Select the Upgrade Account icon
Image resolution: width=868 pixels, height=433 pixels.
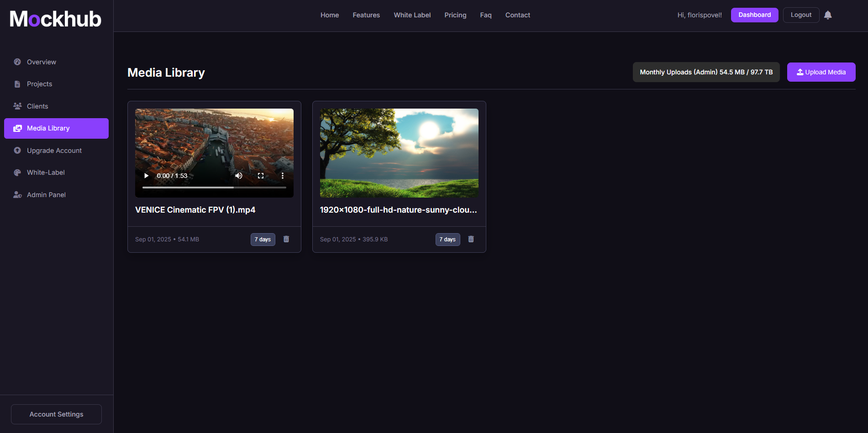(17, 150)
